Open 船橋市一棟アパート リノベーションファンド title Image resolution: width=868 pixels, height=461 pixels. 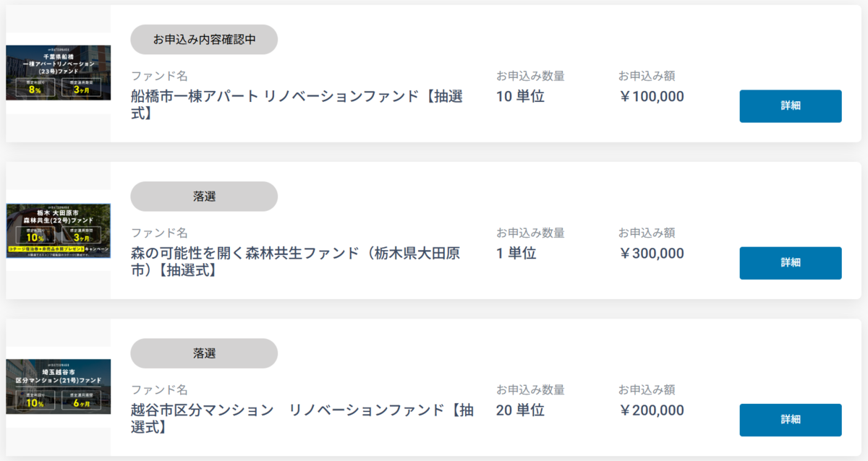click(x=297, y=105)
